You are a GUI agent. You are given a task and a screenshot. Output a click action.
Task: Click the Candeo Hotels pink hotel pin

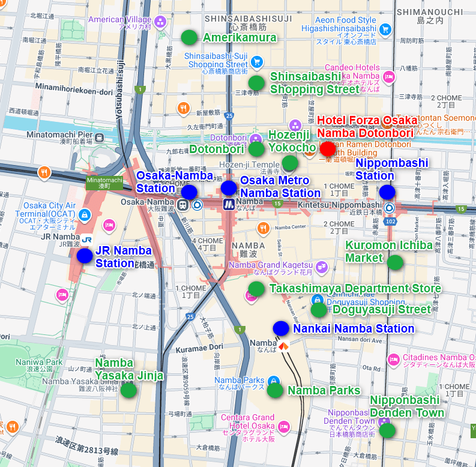388,77
